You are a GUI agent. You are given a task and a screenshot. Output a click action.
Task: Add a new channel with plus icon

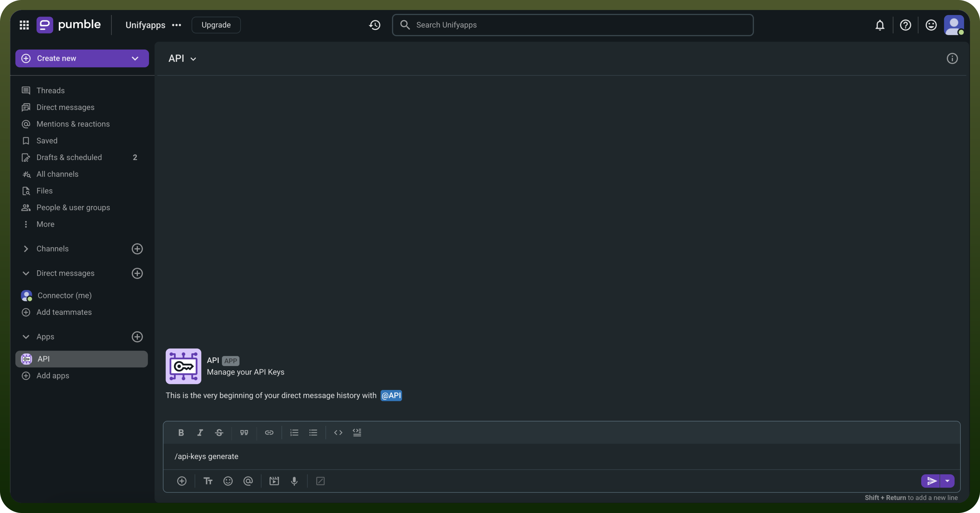[x=137, y=249]
